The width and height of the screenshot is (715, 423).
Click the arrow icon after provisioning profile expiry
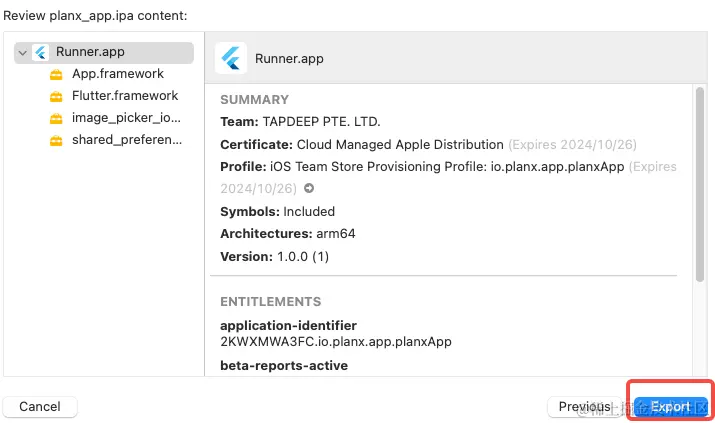(309, 188)
